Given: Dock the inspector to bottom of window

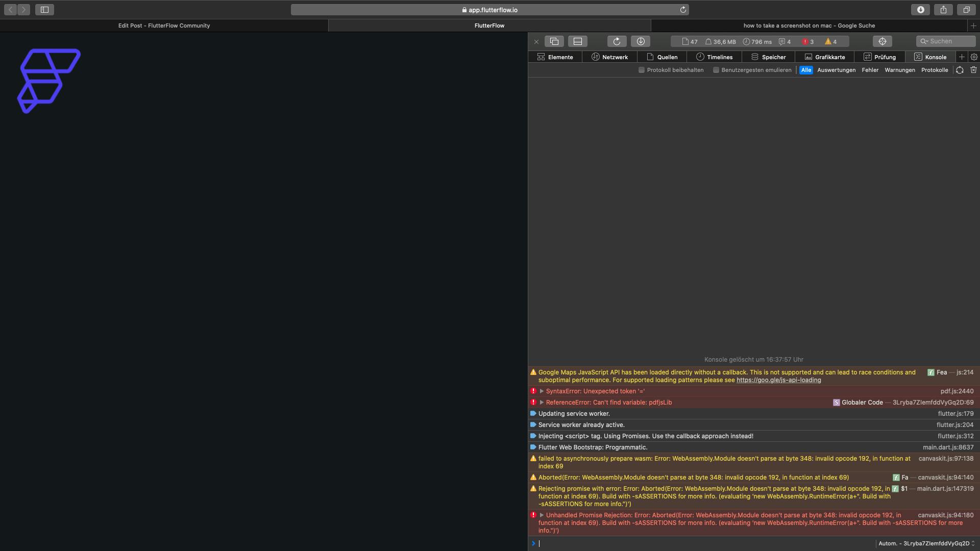Looking at the screenshot, I should [577, 41].
